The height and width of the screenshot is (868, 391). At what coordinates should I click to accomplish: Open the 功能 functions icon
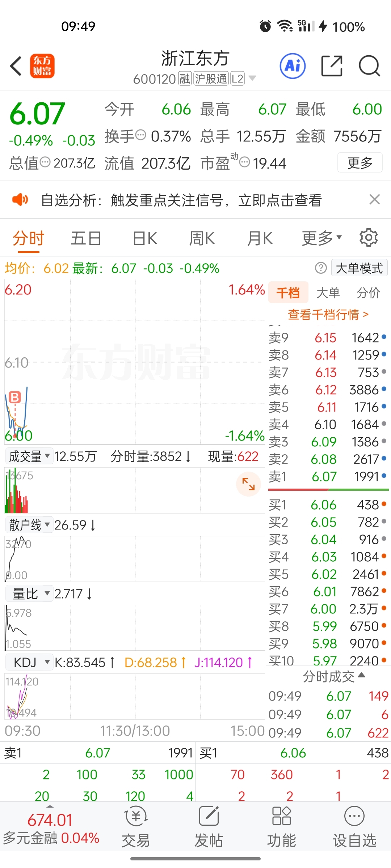pyautogui.click(x=281, y=827)
